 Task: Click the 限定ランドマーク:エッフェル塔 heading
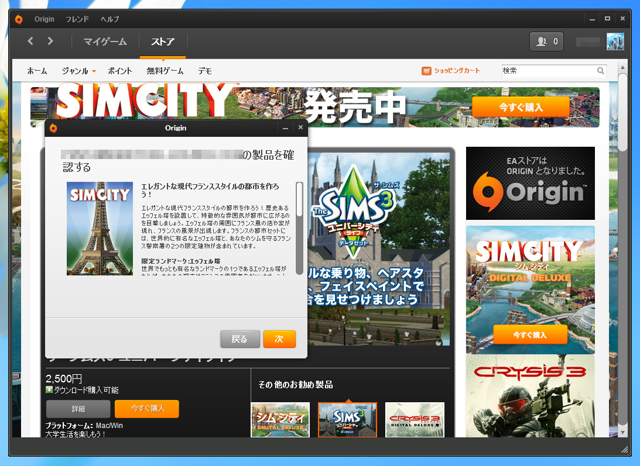[x=181, y=261]
